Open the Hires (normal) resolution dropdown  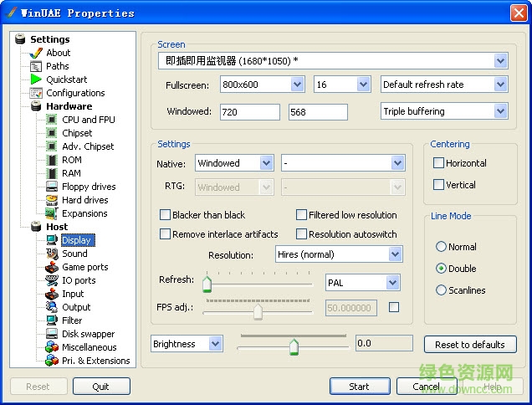coord(396,254)
